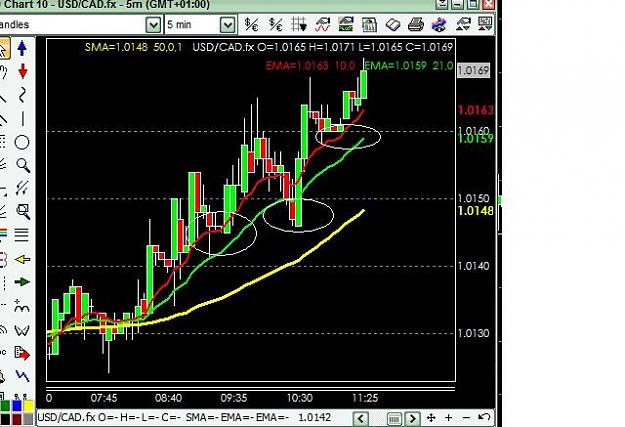Viewport: 625px width, 427px height.
Task: Select the horizontal lines tool
Action: (x=22, y=235)
